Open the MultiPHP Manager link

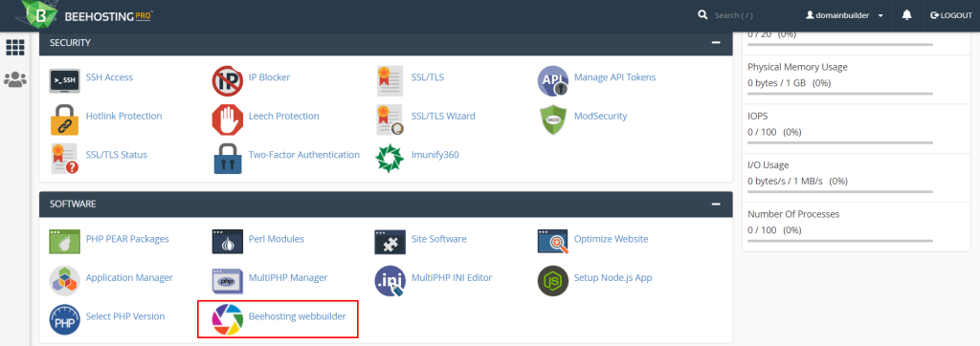coord(288,277)
